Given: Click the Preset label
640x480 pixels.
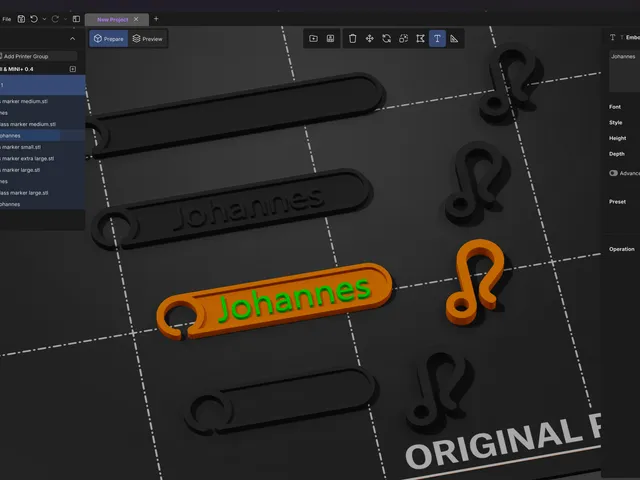Looking at the screenshot, I should point(617,202).
